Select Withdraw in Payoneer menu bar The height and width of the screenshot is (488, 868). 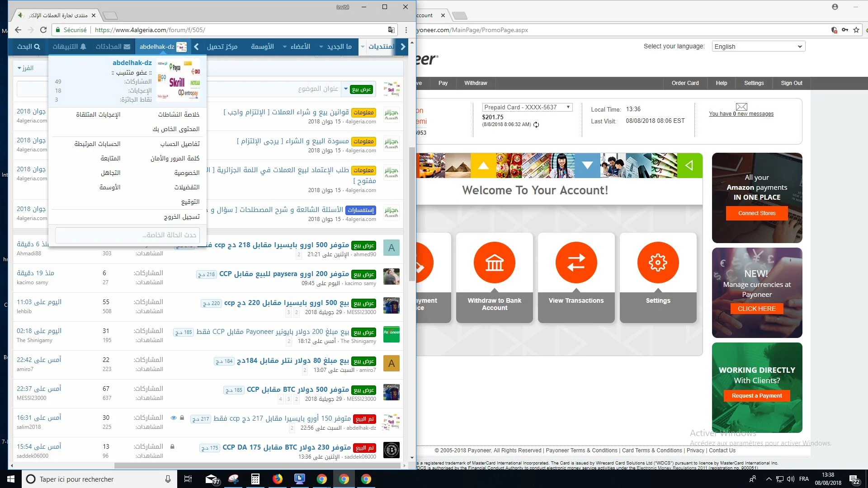tap(476, 83)
